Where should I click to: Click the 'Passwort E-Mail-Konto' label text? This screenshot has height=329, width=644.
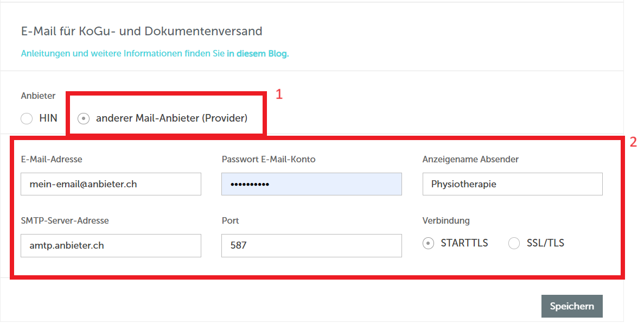(x=269, y=160)
